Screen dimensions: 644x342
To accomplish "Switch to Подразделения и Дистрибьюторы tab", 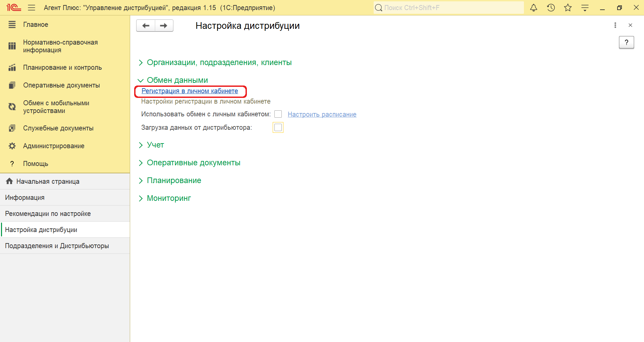I will [57, 246].
